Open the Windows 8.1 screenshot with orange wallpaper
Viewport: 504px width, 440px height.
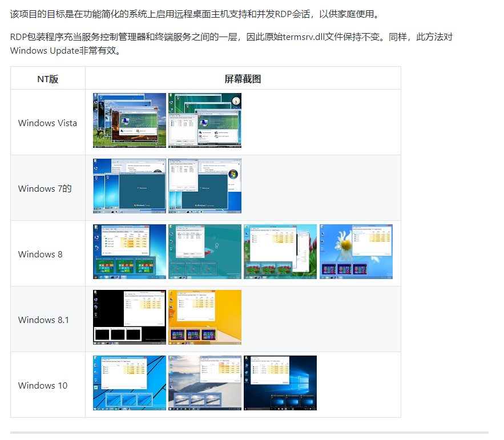(x=205, y=317)
